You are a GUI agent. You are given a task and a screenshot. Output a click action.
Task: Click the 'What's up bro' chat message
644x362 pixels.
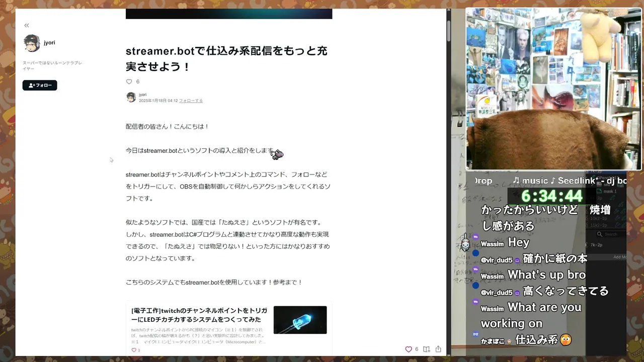(546, 275)
